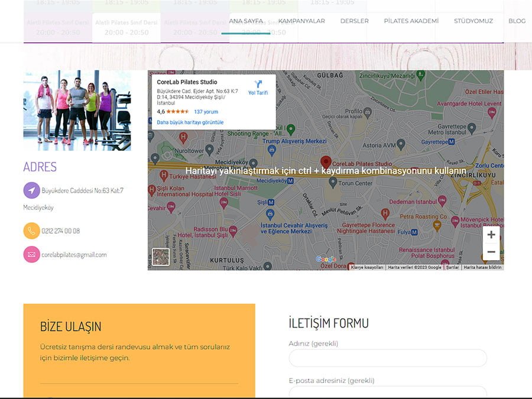The height and width of the screenshot is (399, 532).
Task: Open the DERSLER menu item
Action: point(353,21)
